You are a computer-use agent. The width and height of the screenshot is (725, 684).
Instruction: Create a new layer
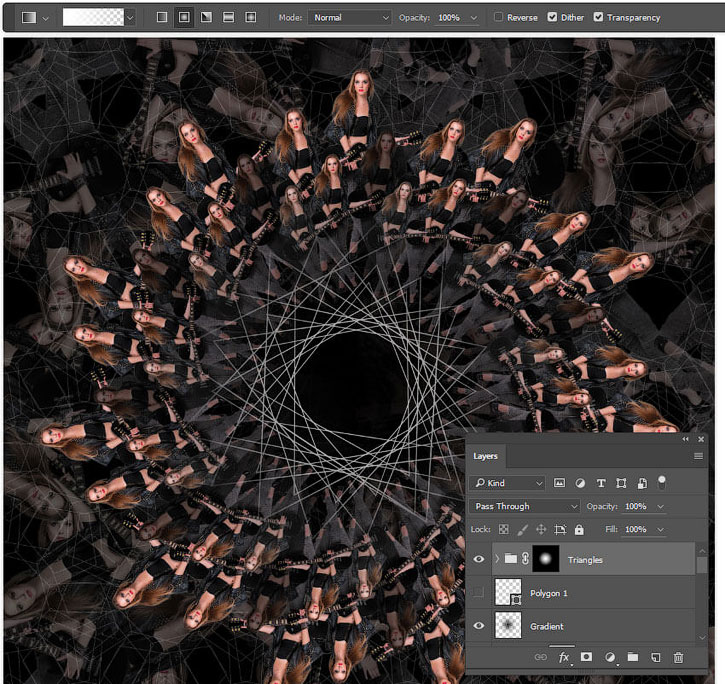(x=656, y=657)
